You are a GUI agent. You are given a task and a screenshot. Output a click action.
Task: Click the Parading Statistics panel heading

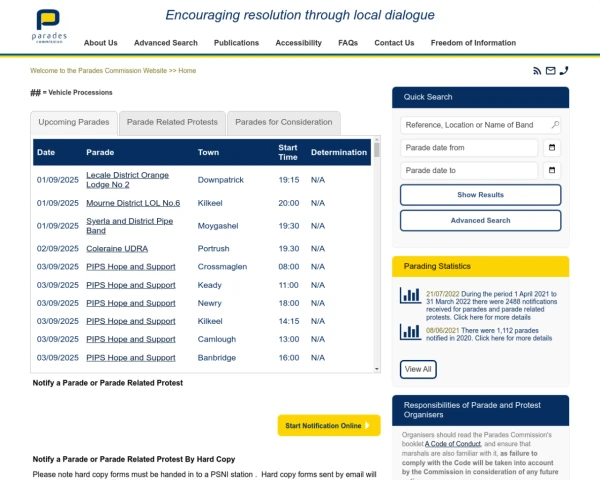(x=481, y=266)
